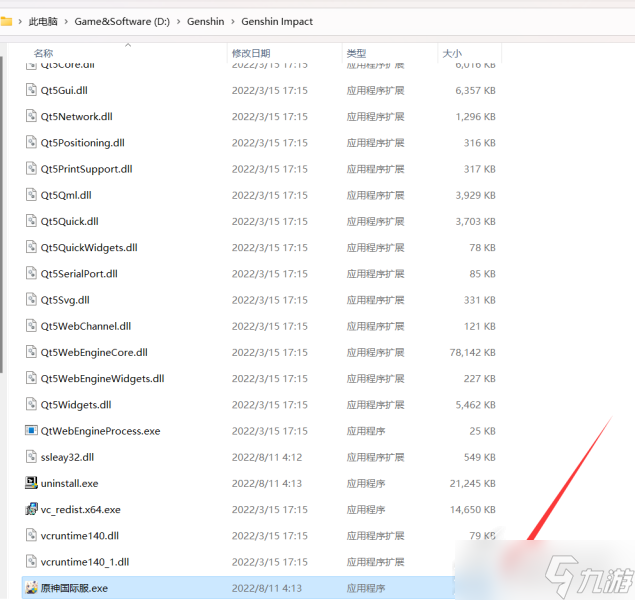Viewport: 635px width, 600px height.
Task: Select file name Qt5SerialPort.dll
Action: 79,273
